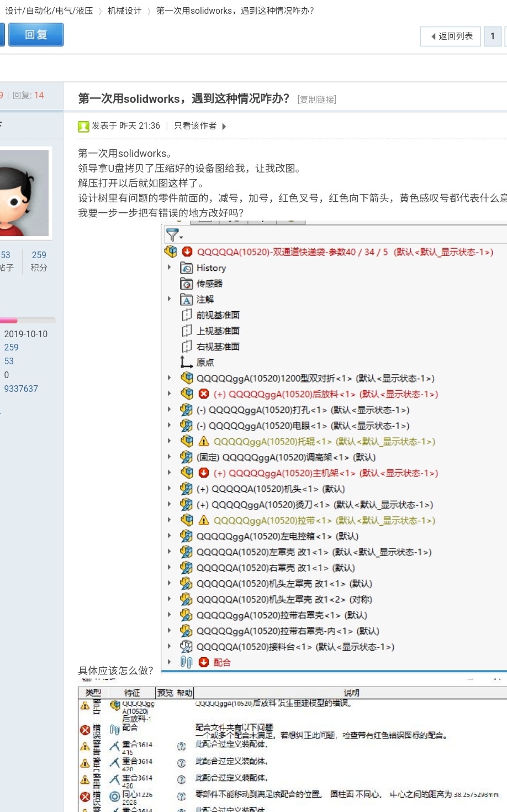Screen dimensions: 507x812
Task: Click arrow next to 只看该作者
Action: coord(224,127)
